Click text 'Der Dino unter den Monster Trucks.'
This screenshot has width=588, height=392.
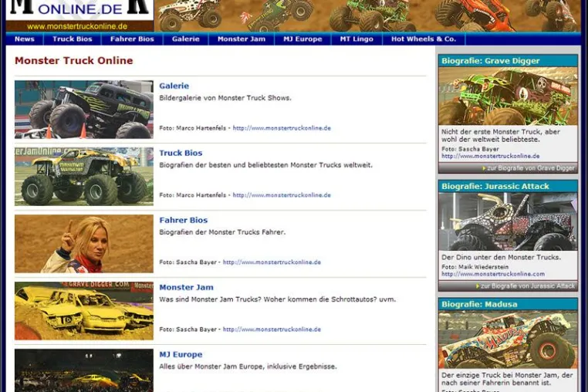(x=501, y=258)
